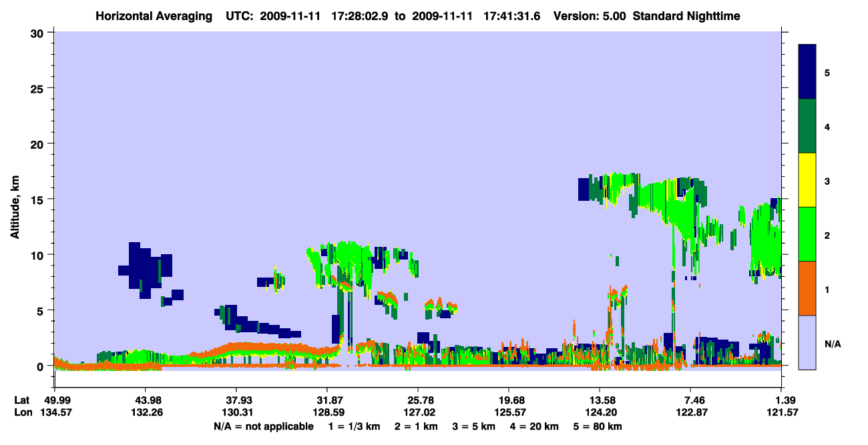
Task: Click the colorbar label 5
Action: point(827,72)
